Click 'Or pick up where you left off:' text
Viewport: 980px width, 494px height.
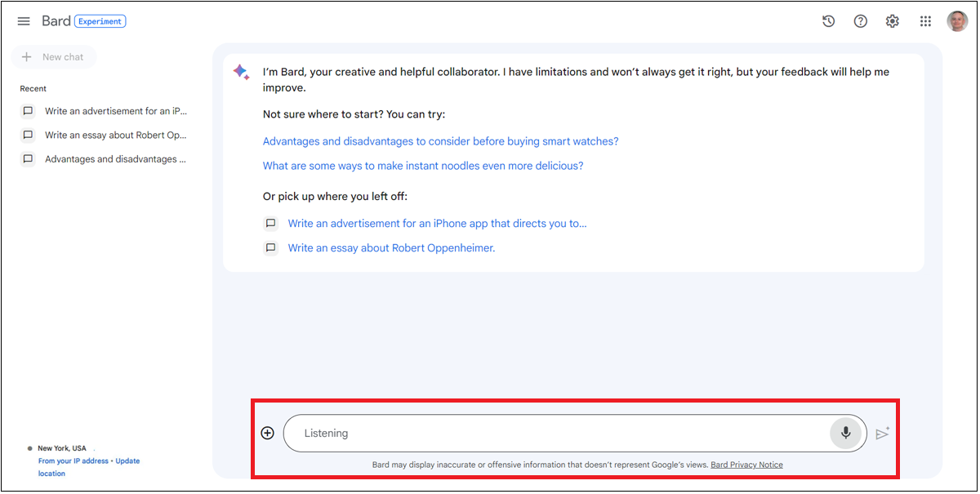coord(335,196)
